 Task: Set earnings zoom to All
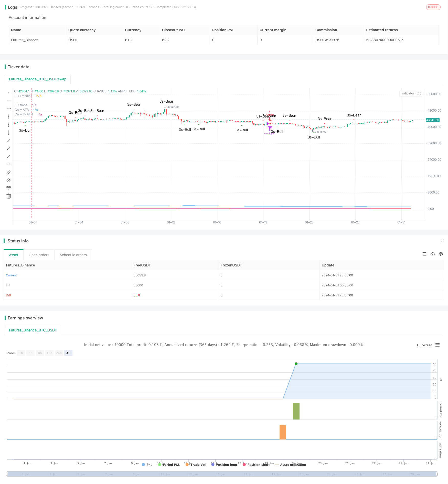click(68, 353)
